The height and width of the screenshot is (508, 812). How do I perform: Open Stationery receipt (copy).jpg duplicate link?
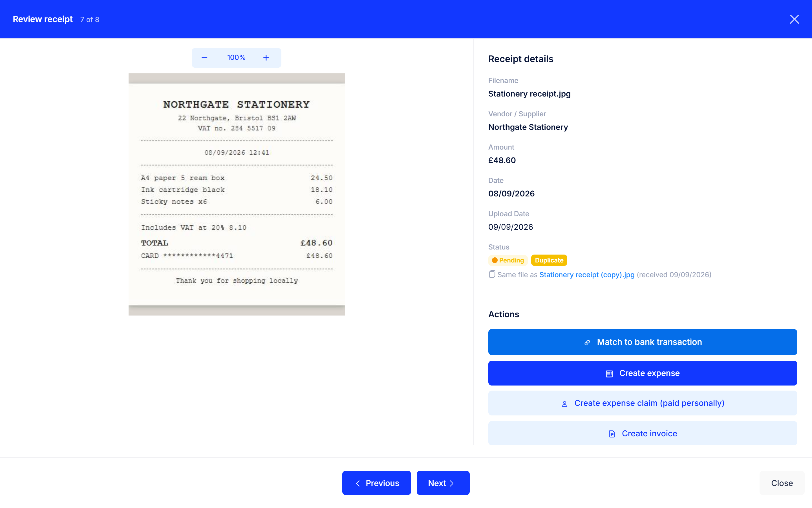(587, 275)
